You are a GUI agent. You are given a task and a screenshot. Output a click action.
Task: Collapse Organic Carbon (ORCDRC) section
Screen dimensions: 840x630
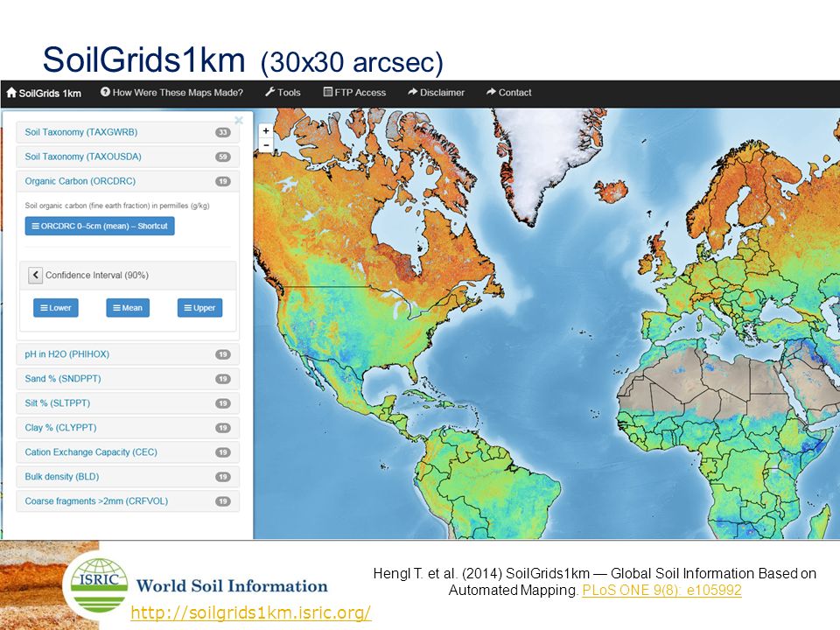(128, 181)
